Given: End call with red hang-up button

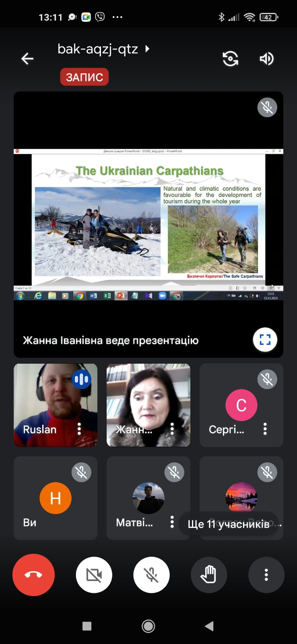Looking at the screenshot, I should pos(33,575).
